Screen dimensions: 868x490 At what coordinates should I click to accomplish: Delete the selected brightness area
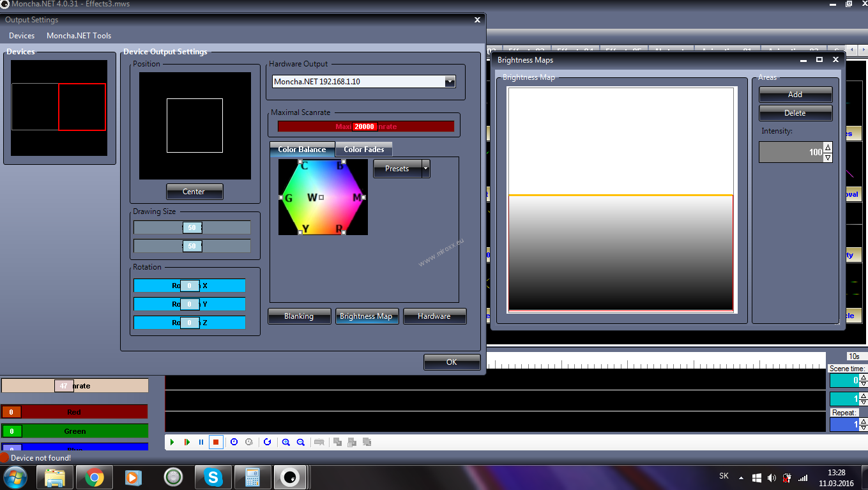click(795, 113)
